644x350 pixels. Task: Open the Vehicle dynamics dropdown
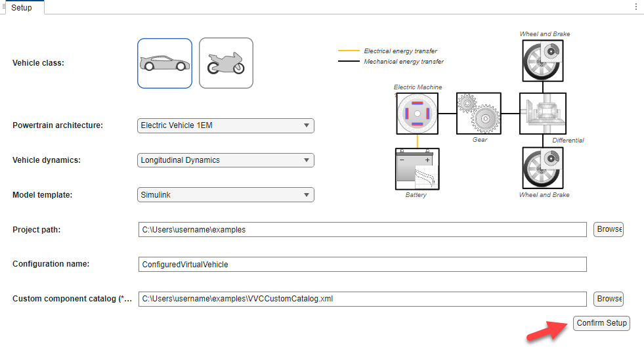[x=225, y=160]
